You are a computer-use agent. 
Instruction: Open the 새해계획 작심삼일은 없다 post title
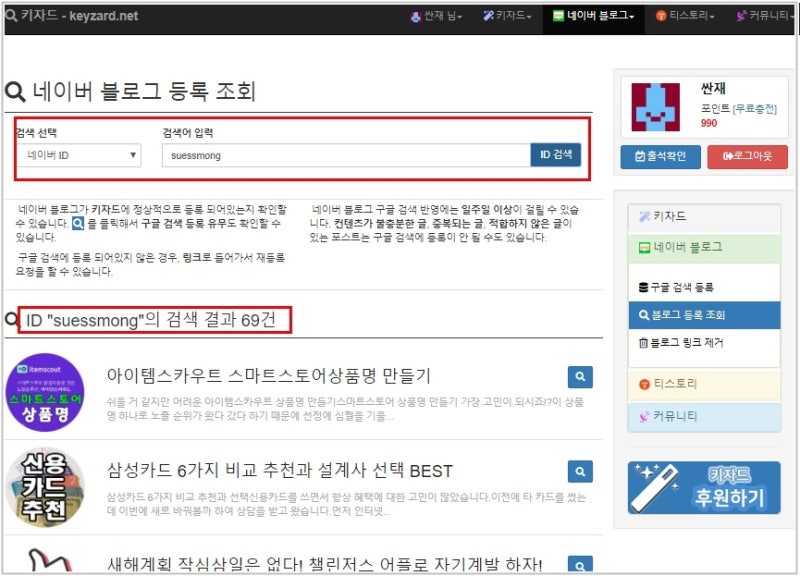pyautogui.click(x=324, y=564)
